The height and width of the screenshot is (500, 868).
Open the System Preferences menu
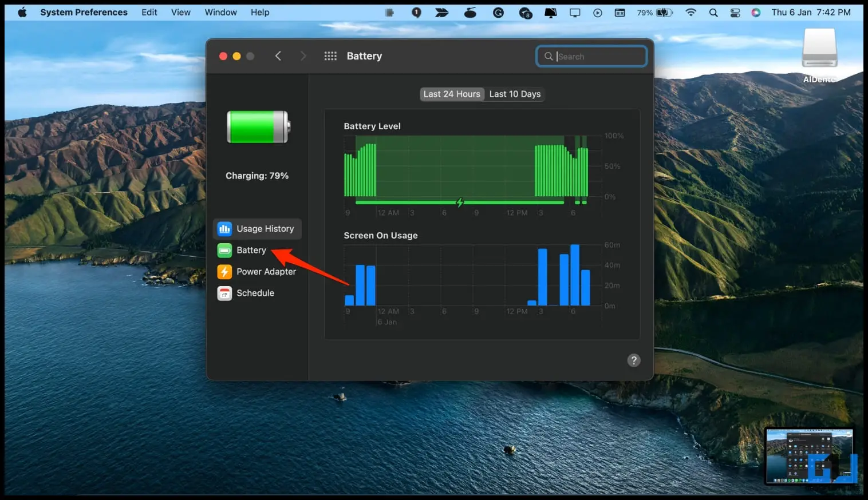84,12
